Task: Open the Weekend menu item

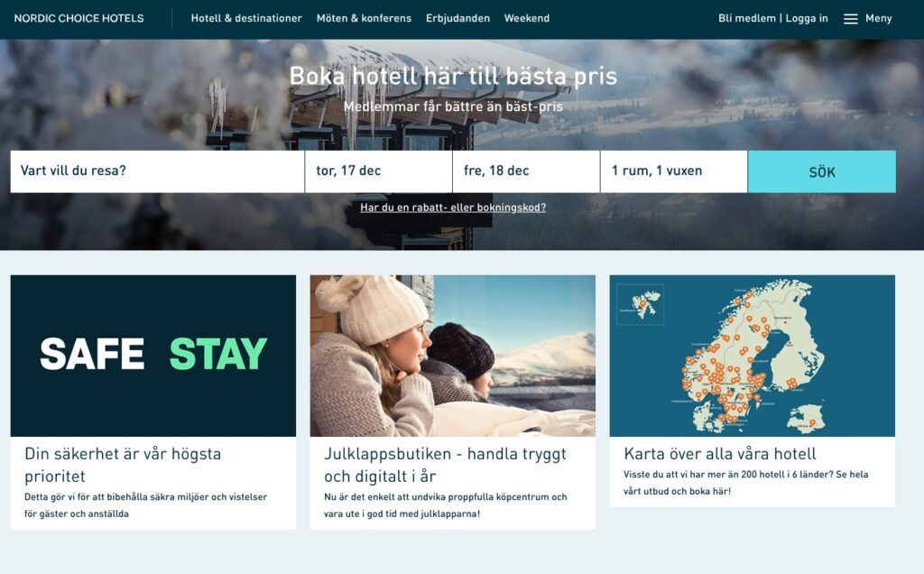Action: coord(527,18)
